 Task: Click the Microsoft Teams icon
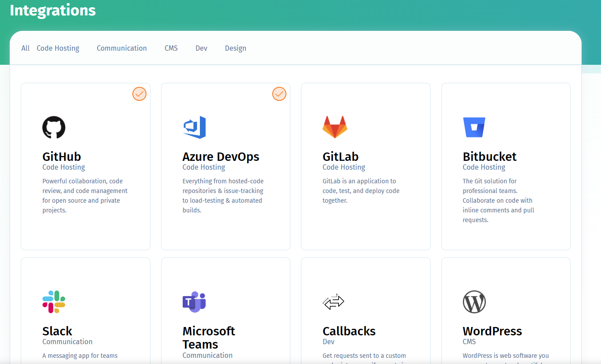click(194, 301)
